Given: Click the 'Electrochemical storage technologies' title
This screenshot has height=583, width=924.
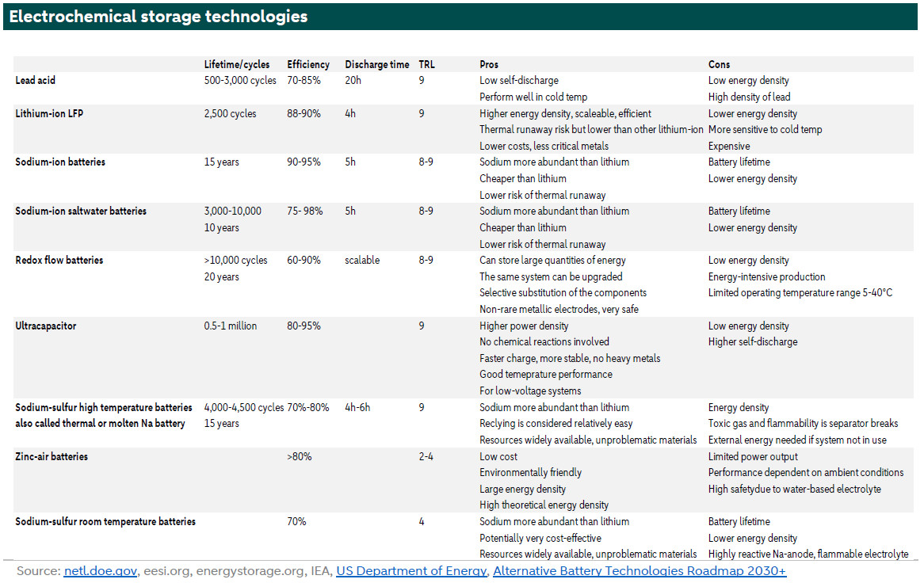Looking at the screenshot, I should (x=158, y=17).
